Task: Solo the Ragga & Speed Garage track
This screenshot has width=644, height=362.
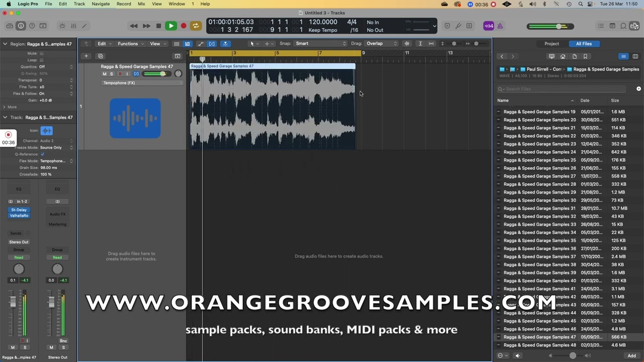Action: coord(112,74)
